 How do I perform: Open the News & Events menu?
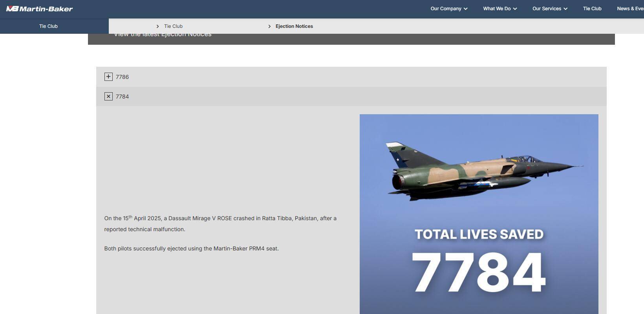click(x=630, y=9)
